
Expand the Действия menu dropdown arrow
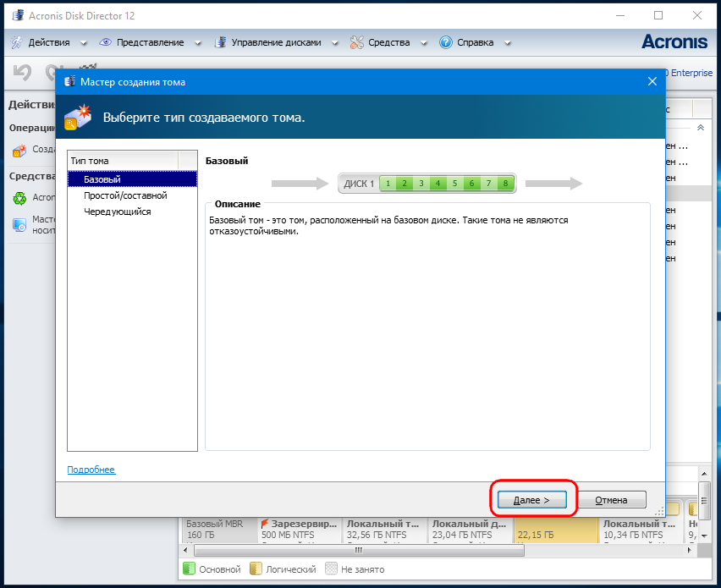(x=83, y=43)
